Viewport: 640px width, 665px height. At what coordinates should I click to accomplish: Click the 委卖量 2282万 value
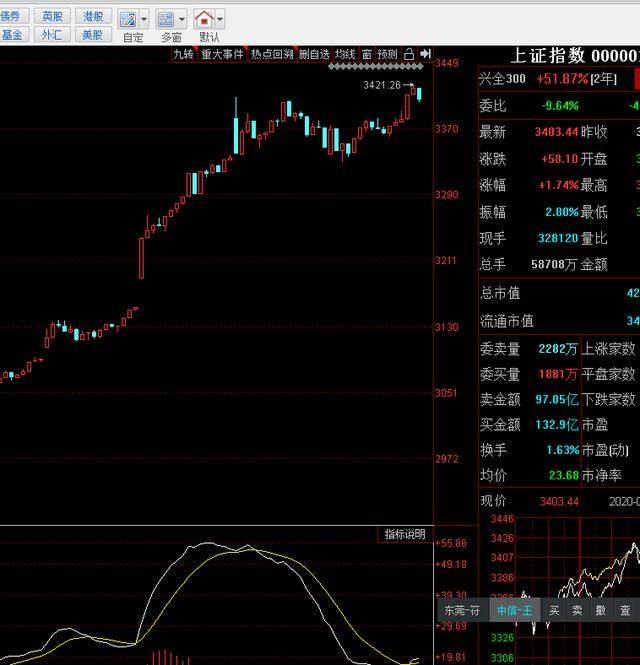pyautogui.click(x=558, y=349)
